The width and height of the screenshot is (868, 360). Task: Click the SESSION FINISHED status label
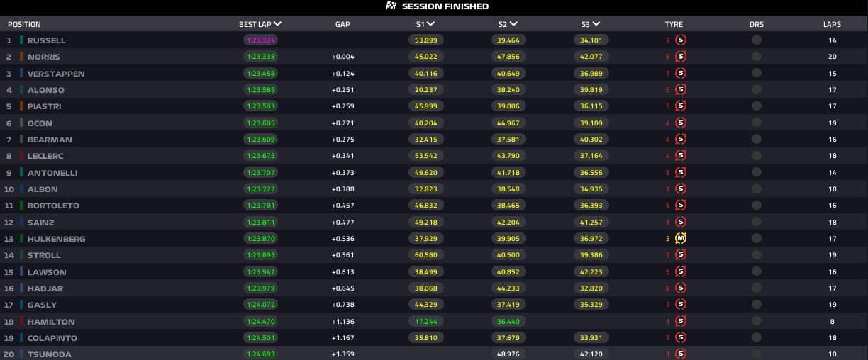445,6
